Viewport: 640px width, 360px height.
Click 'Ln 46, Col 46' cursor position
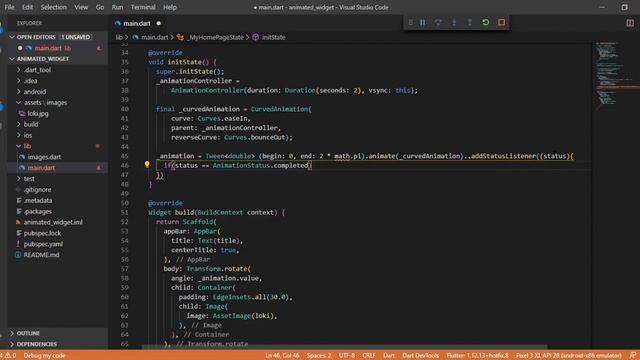[x=282, y=356]
